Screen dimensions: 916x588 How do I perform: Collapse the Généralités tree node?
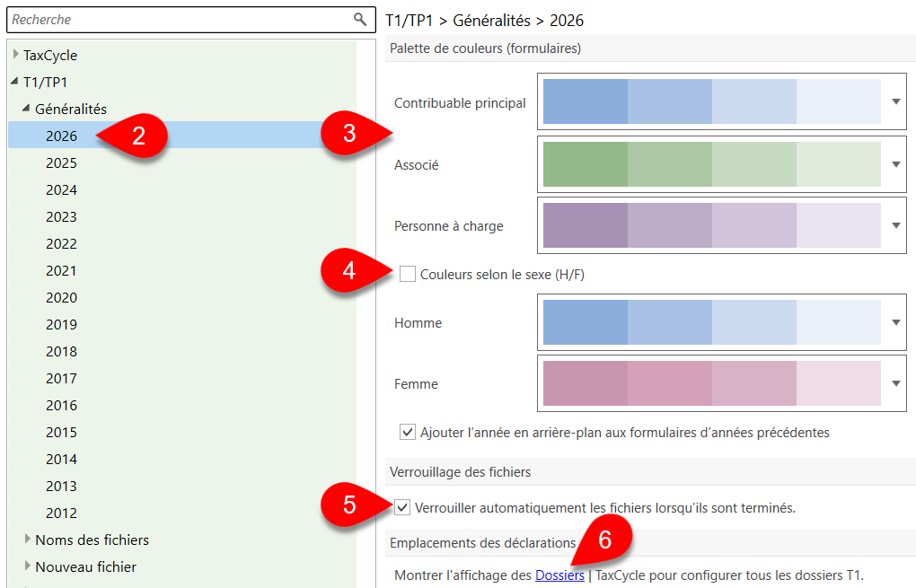point(26,108)
